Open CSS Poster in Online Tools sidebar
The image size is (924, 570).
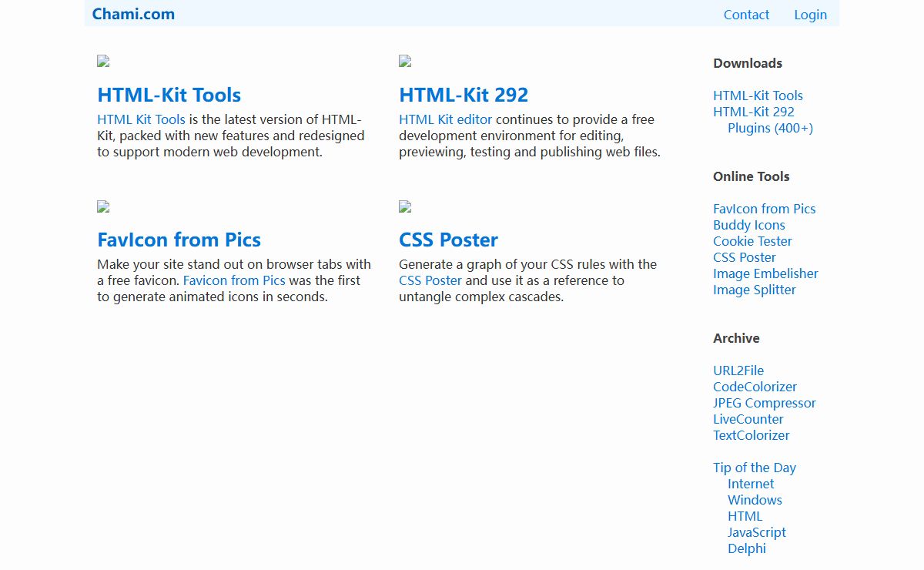coord(745,257)
